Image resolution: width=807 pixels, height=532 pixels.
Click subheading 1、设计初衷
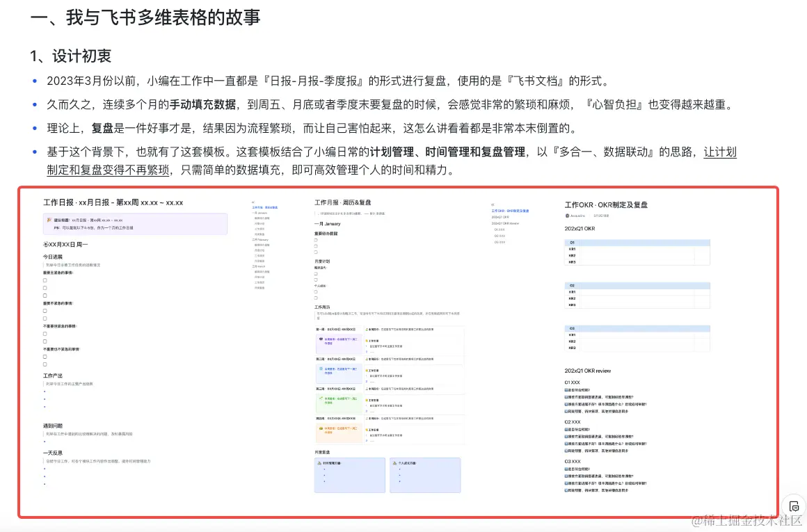(70, 56)
